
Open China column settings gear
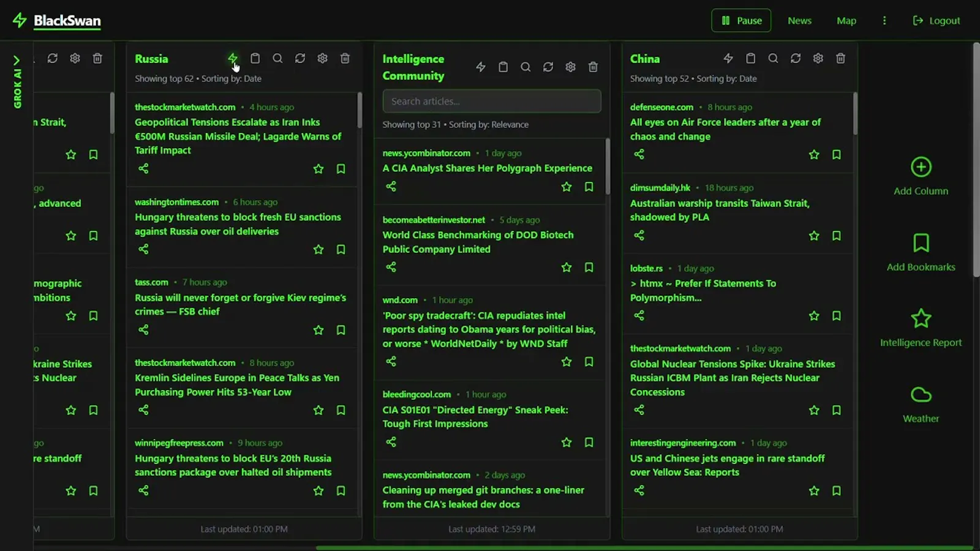click(818, 58)
